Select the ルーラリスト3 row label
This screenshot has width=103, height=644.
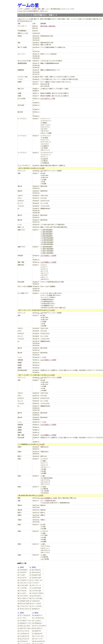coord(22,153)
